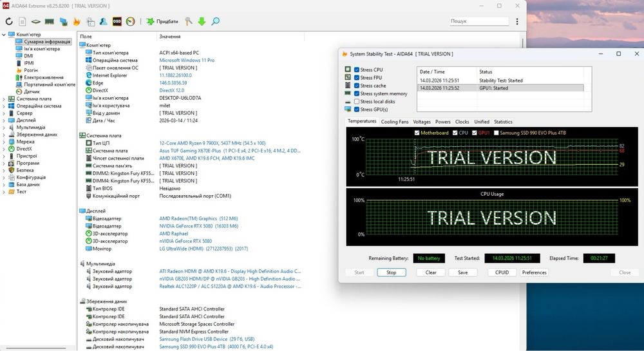The height and width of the screenshot is (351, 644).
Task: Uncheck CPU in temperature graph legend
Action: [x=455, y=133]
